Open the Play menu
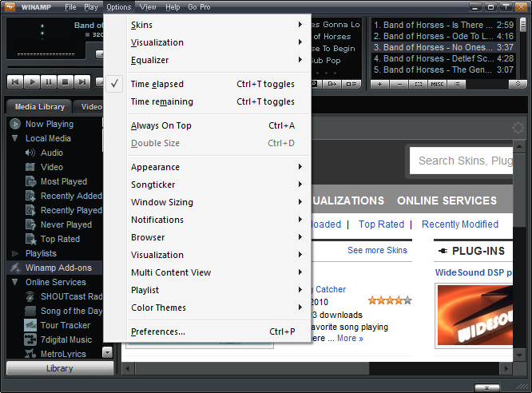The image size is (532, 393). tap(91, 6)
